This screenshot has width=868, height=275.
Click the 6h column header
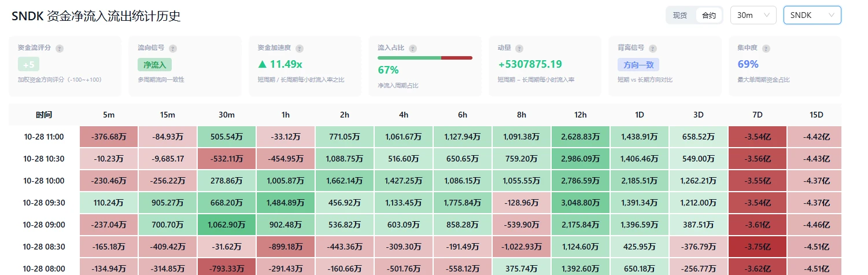pyautogui.click(x=463, y=115)
